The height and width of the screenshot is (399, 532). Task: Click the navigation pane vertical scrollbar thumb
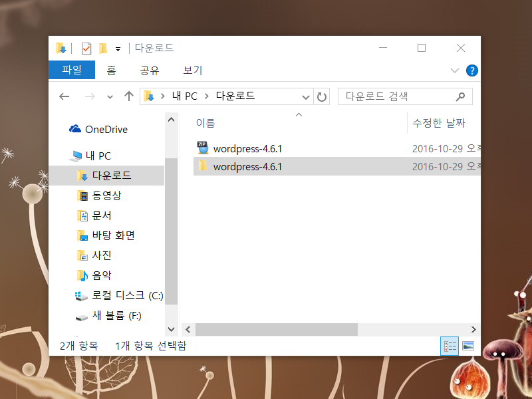tap(172, 231)
